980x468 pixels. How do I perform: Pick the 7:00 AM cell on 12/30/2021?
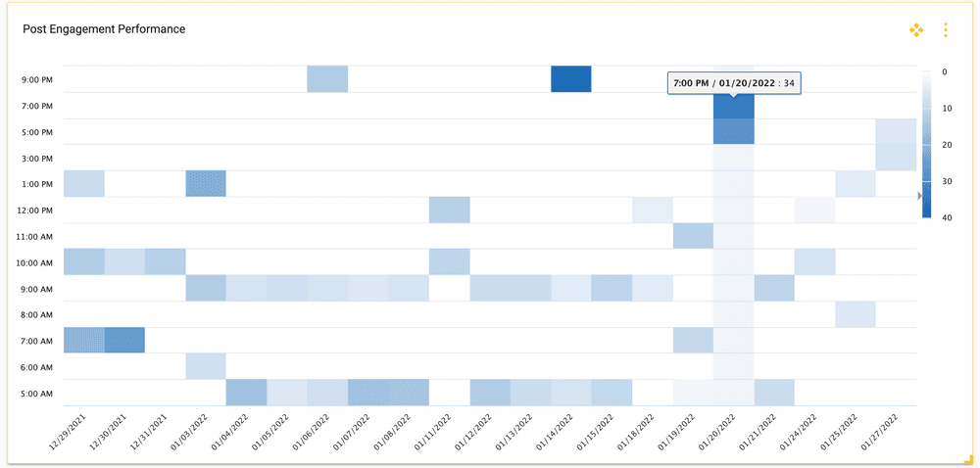[x=124, y=340]
